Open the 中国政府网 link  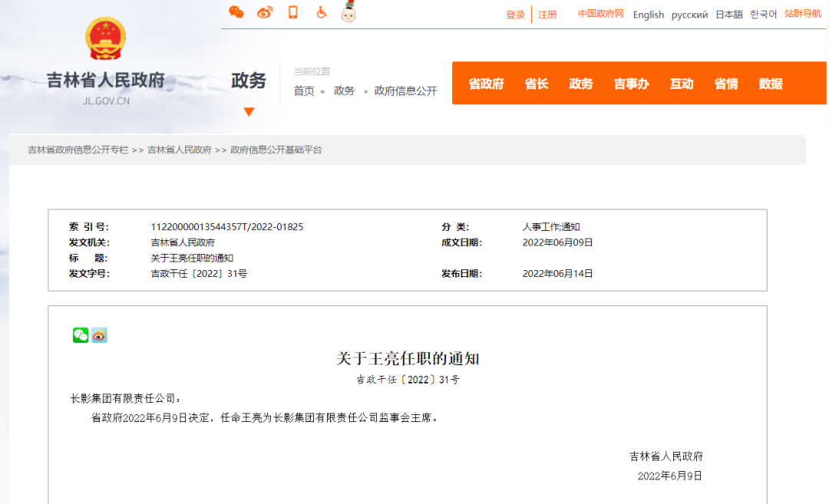pos(600,14)
